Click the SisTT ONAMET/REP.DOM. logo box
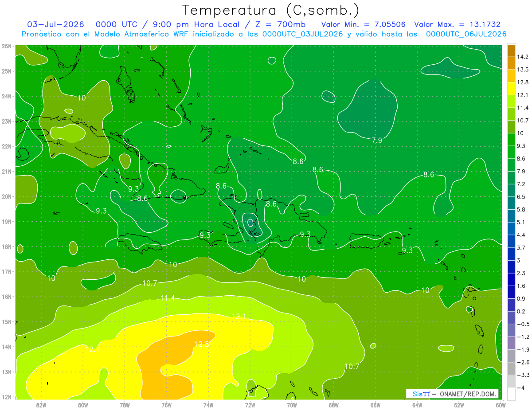The image size is (532, 411). [x=453, y=394]
